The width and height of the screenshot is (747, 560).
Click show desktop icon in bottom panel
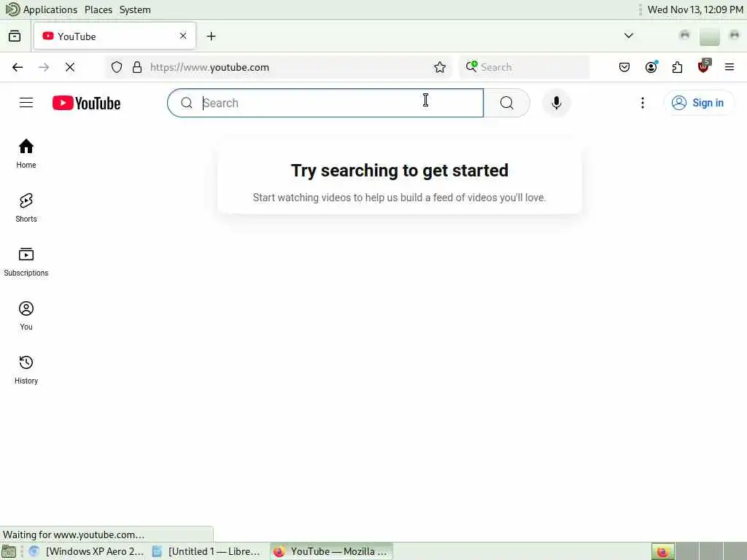(x=9, y=551)
